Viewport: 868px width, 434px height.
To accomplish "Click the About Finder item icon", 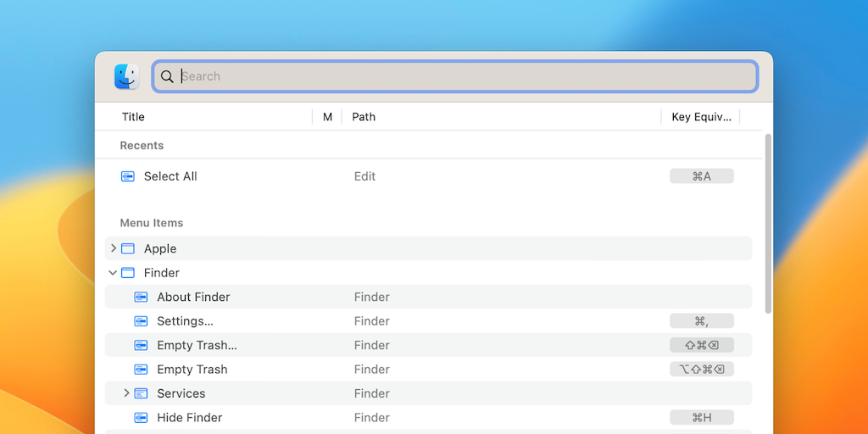I will [x=142, y=298].
